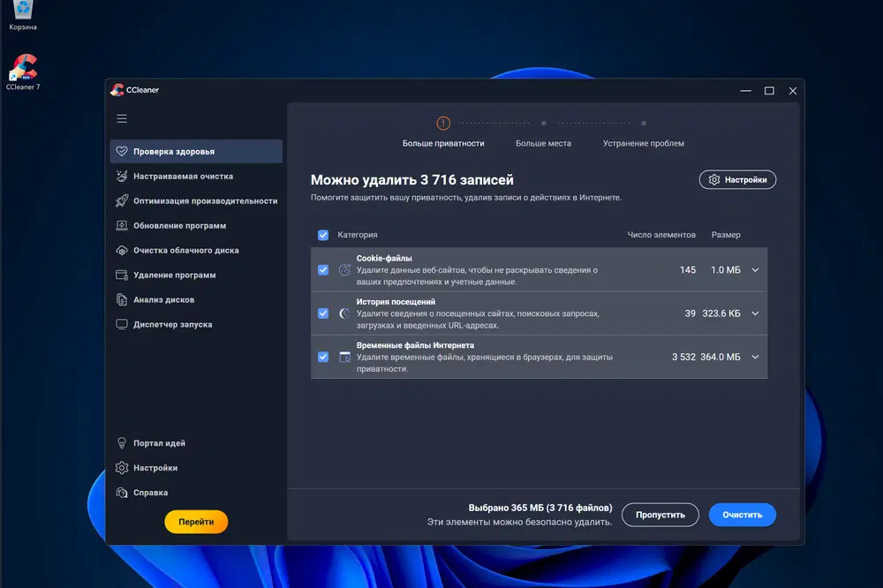
Task: Open Портал идей link
Action: tap(197, 443)
